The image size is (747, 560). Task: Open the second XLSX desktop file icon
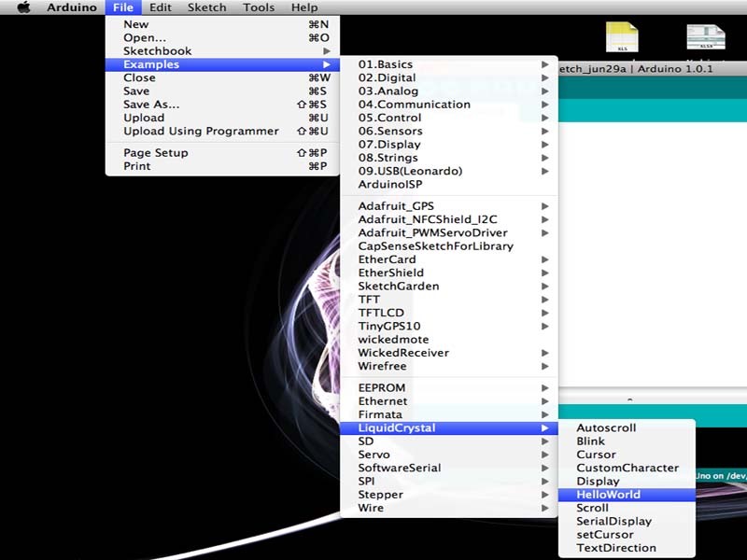(x=706, y=36)
